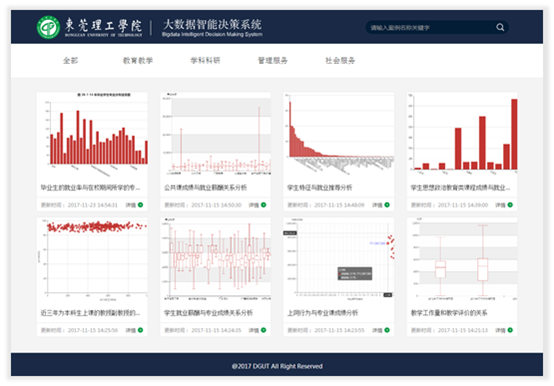Screen dimensions: 554x386
Task: Switch to 教育教学 category tab
Action: coord(138,60)
